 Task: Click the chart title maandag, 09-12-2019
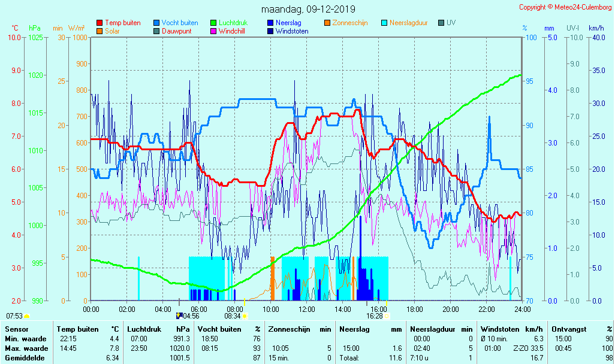click(308, 9)
